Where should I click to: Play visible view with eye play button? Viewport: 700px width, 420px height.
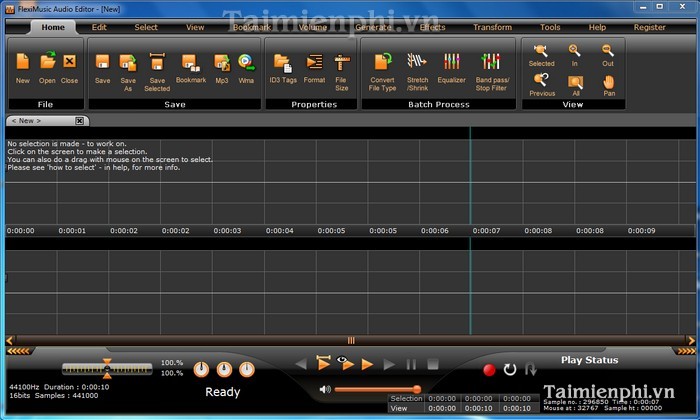(346, 363)
